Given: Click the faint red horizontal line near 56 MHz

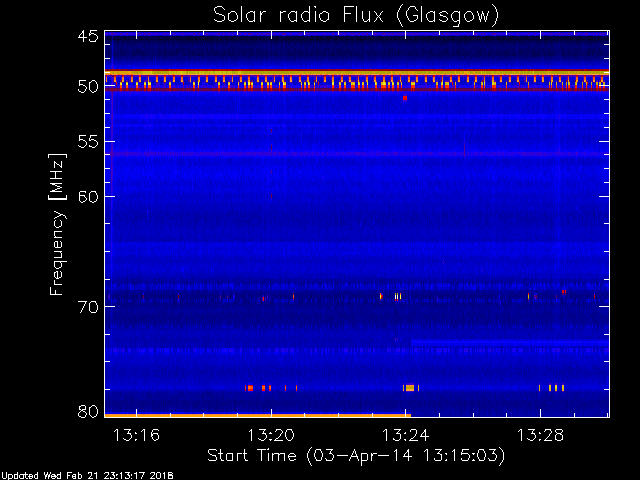Looking at the screenshot, I should click(357, 154).
